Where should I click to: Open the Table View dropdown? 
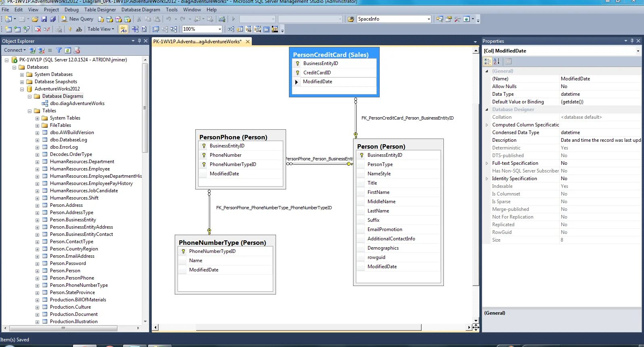[101, 29]
